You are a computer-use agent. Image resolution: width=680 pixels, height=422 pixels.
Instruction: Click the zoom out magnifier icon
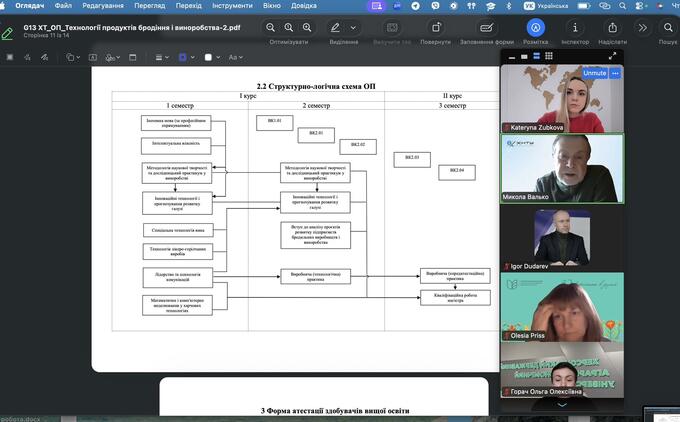click(272, 27)
